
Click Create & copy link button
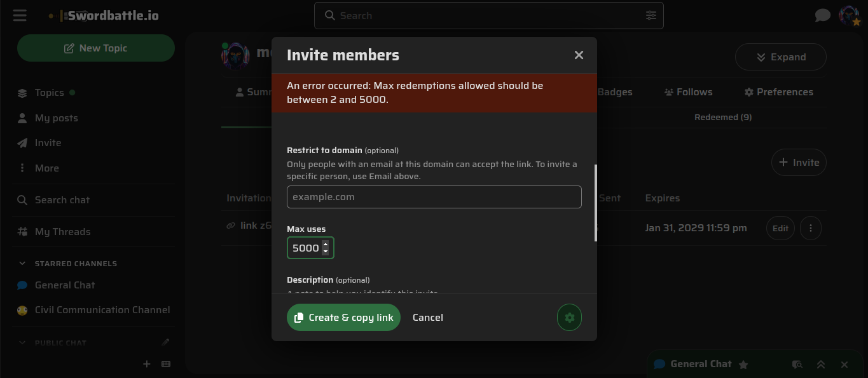click(343, 318)
